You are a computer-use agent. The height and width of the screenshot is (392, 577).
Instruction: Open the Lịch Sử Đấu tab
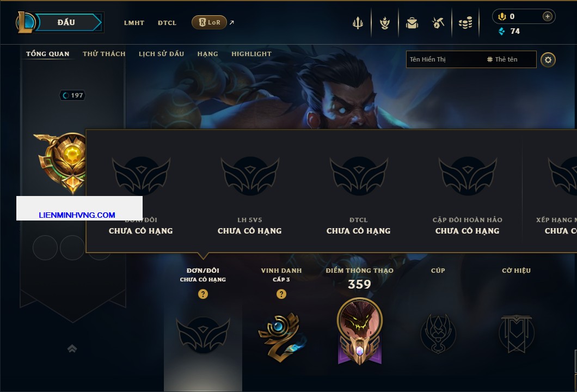point(161,54)
